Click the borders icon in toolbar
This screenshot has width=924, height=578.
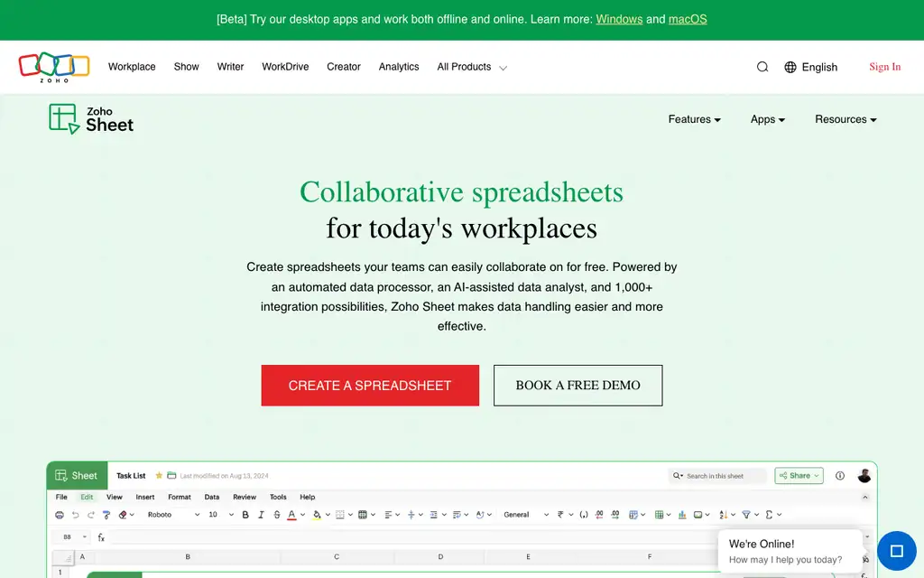tap(339, 514)
